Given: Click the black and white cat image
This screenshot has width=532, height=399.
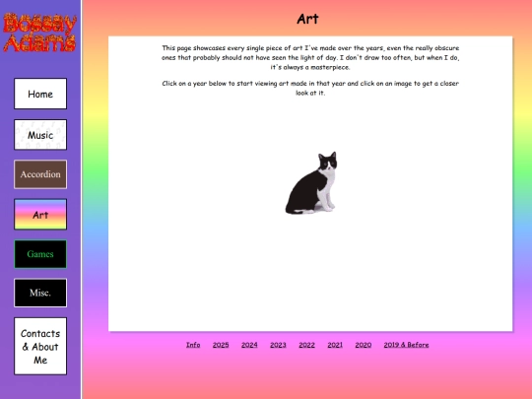Looking at the screenshot, I should pyautogui.click(x=311, y=182).
